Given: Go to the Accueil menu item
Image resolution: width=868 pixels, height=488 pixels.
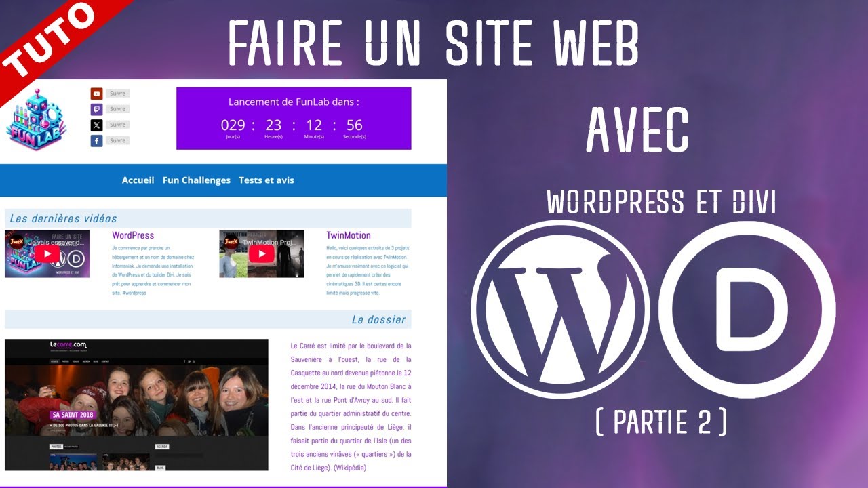Looking at the screenshot, I should coord(138,180).
